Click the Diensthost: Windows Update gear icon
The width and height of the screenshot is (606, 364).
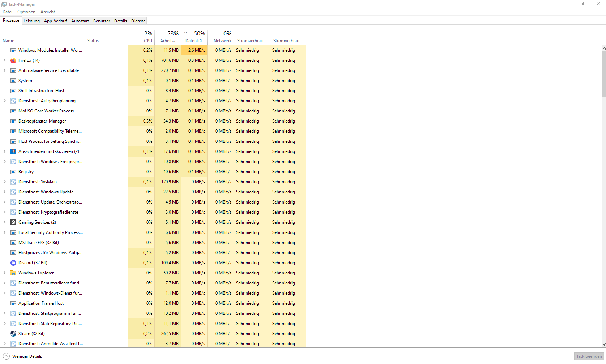coord(13,192)
